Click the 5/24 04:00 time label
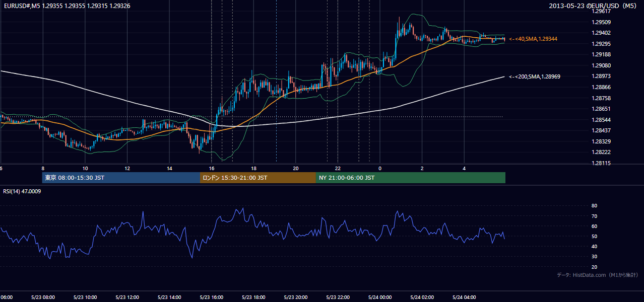This screenshot has width=644, height=302. [x=464, y=297]
